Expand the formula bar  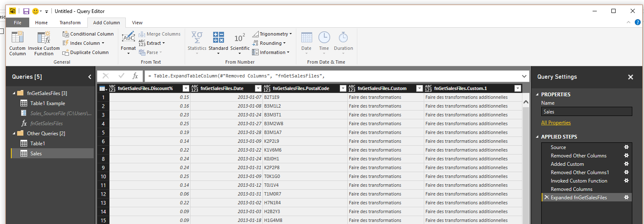pyautogui.click(x=524, y=76)
